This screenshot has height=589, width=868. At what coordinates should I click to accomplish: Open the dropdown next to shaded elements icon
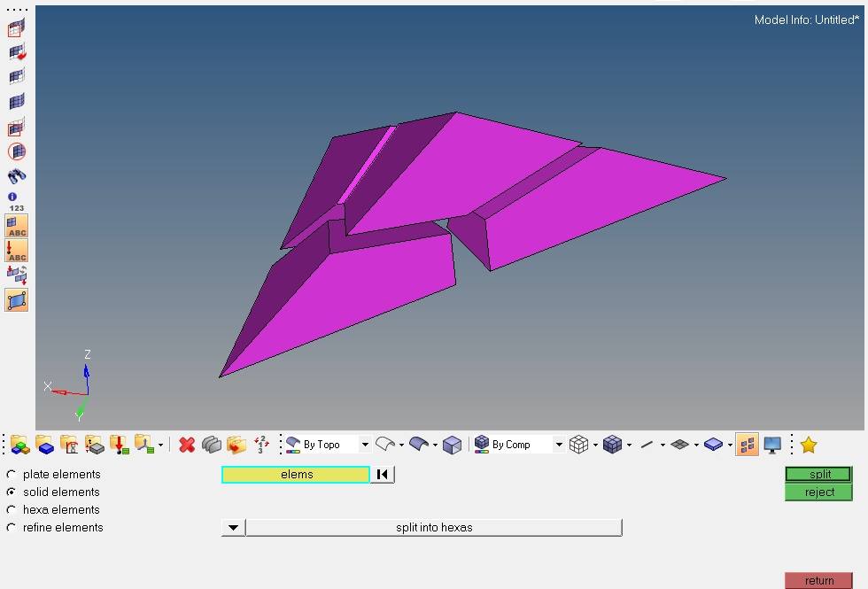pos(630,445)
